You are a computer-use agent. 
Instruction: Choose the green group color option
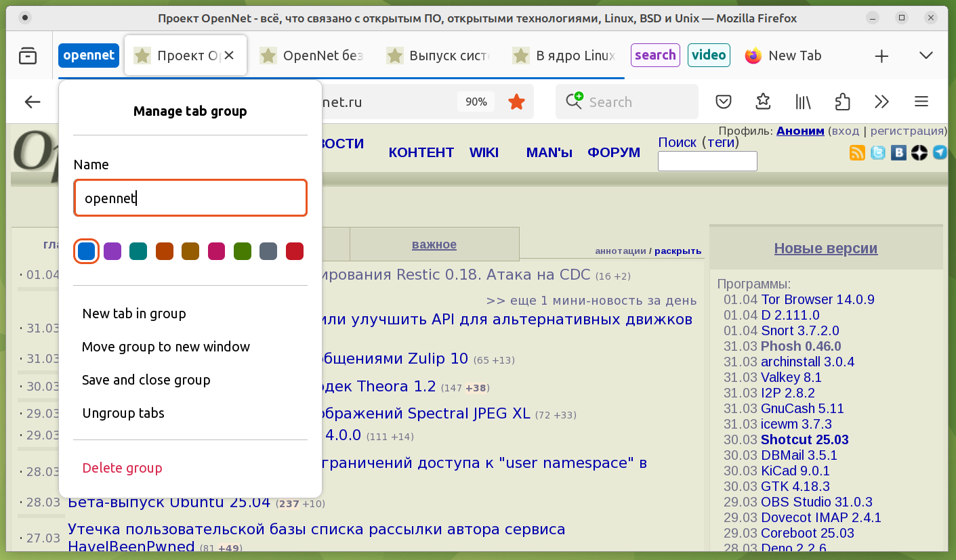pos(243,251)
